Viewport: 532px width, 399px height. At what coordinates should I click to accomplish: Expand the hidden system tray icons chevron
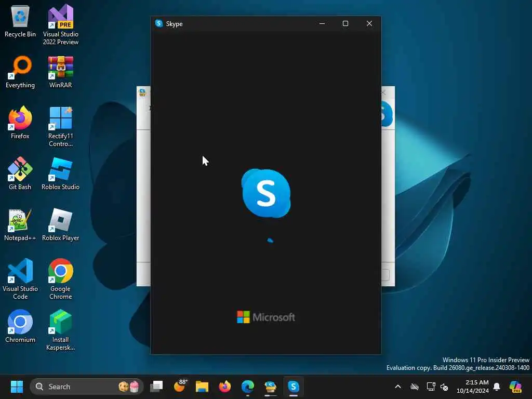point(398,387)
